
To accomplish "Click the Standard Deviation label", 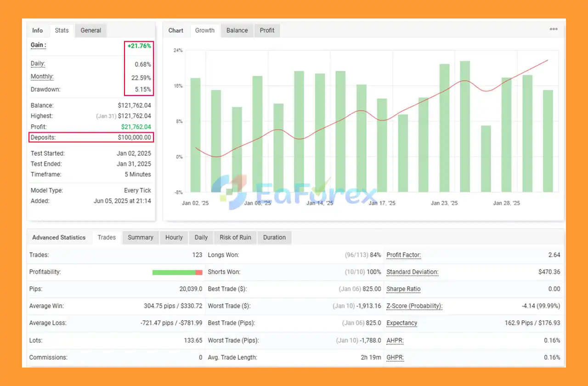I will [x=412, y=272].
